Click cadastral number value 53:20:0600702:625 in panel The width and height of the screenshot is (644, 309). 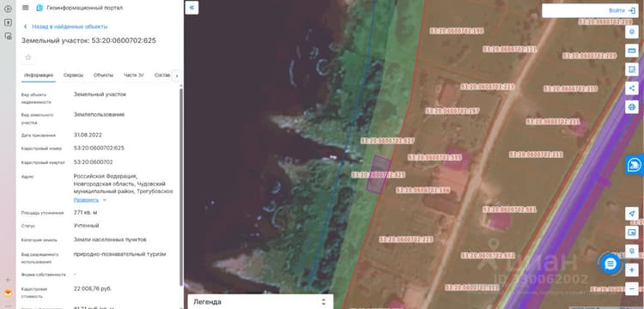[99, 148]
